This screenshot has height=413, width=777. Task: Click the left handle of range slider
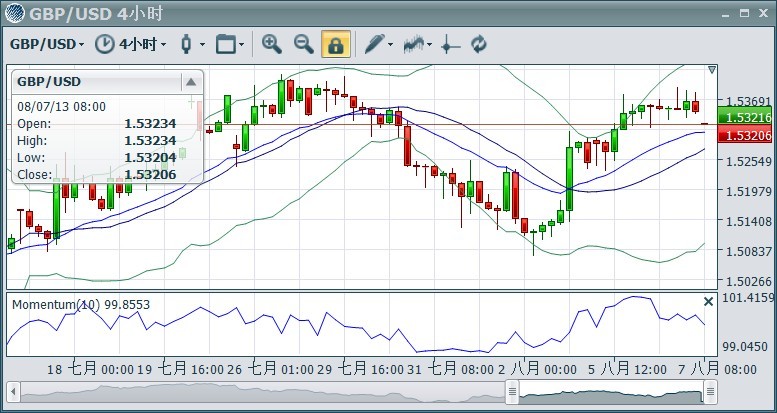(512, 392)
